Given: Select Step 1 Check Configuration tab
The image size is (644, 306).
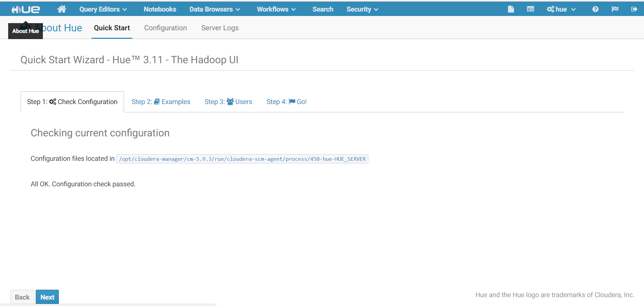Looking at the screenshot, I should pos(72,102).
